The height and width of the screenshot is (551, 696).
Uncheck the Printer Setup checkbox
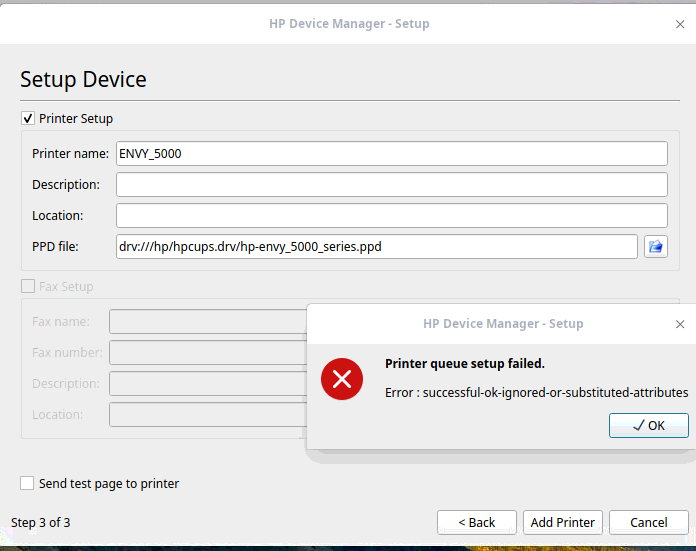coord(28,119)
